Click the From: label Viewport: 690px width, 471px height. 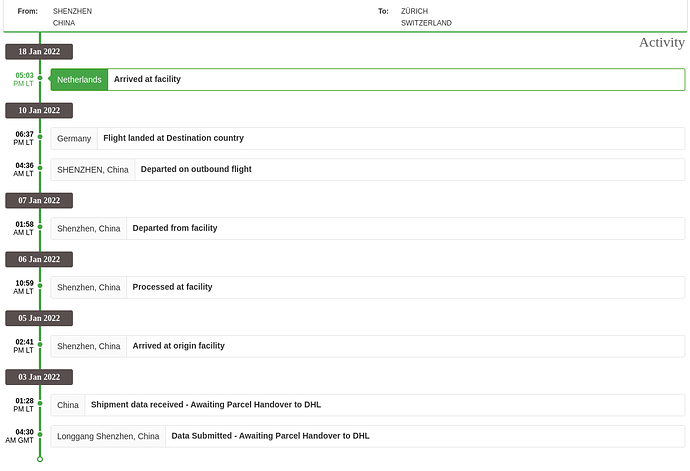(x=28, y=11)
